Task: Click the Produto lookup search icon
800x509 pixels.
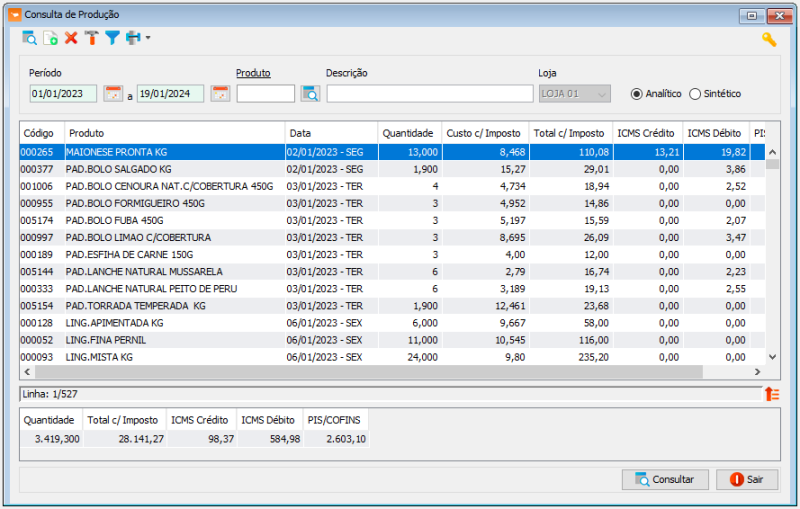Action: 310,94
